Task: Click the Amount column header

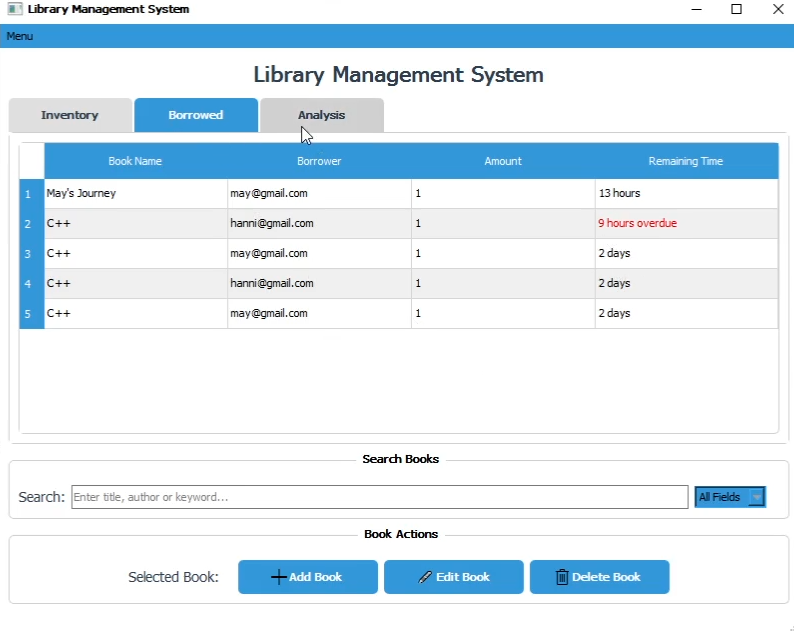Action: [x=503, y=161]
